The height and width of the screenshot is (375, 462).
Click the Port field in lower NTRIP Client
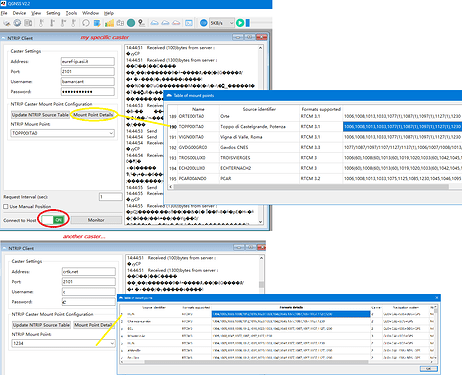coord(89,282)
